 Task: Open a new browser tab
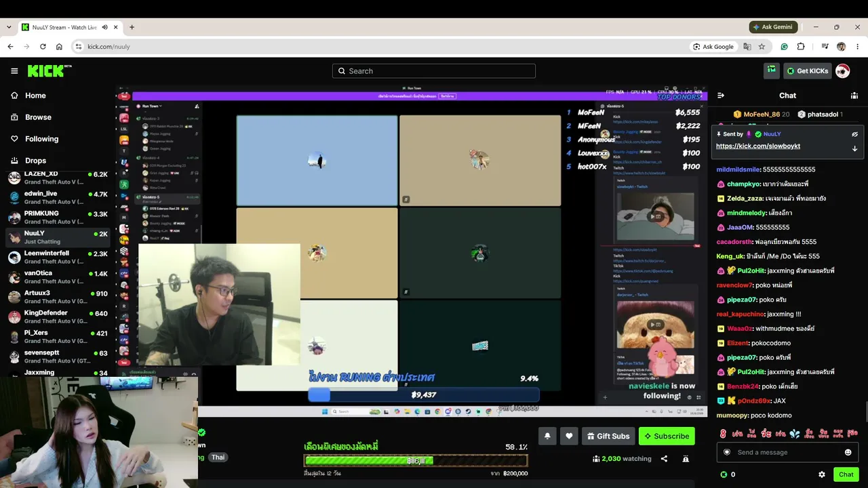(132, 27)
